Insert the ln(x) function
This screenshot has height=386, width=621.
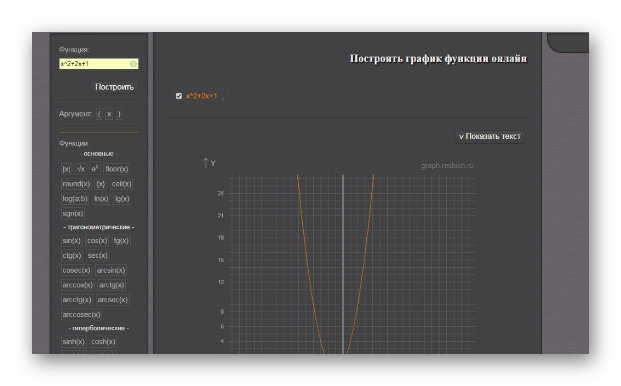click(x=101, y=199)
